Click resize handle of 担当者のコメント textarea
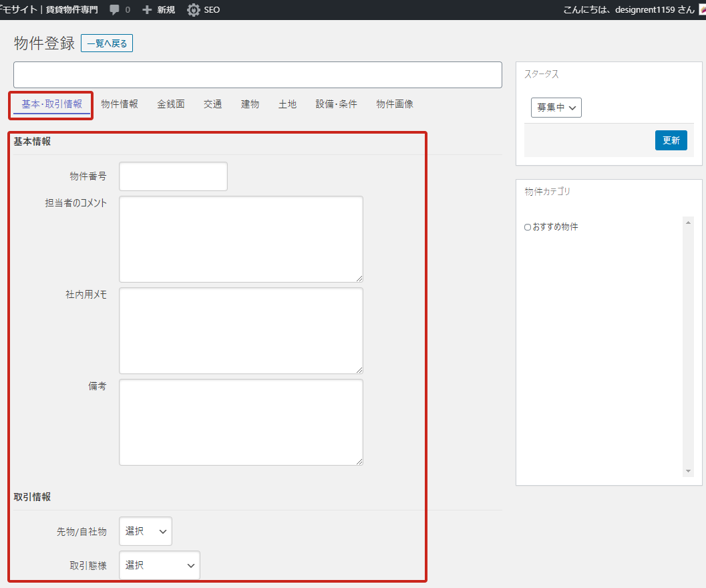This screenshot has height=588, width=706. [x=359, y=278]
